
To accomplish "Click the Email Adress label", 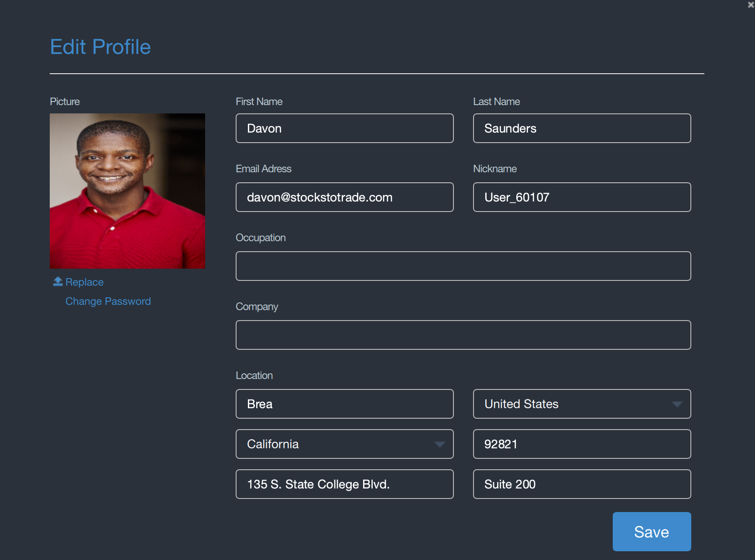I will [x=264, y=169].
